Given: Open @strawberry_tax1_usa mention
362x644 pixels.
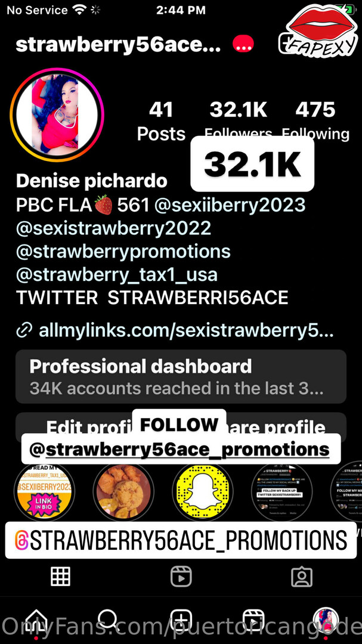Looking at the screenshot, I should click(117, 274).
